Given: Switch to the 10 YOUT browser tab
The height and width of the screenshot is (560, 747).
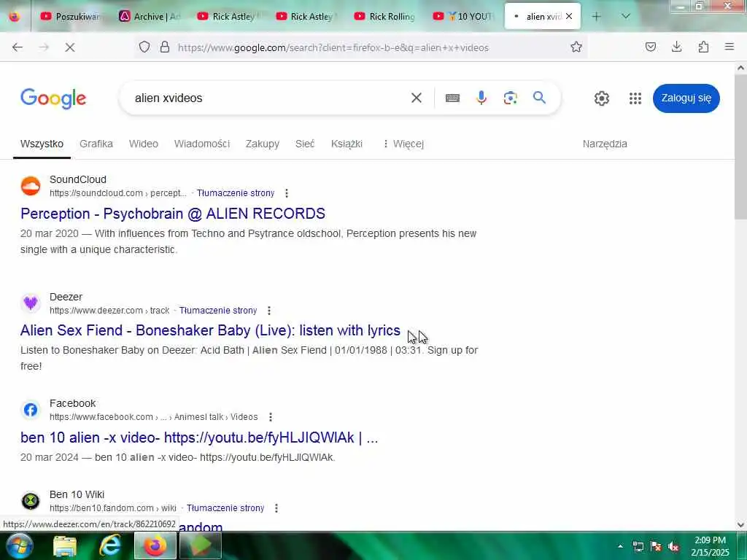Looking at the screenshot, I should coord(463,17).
